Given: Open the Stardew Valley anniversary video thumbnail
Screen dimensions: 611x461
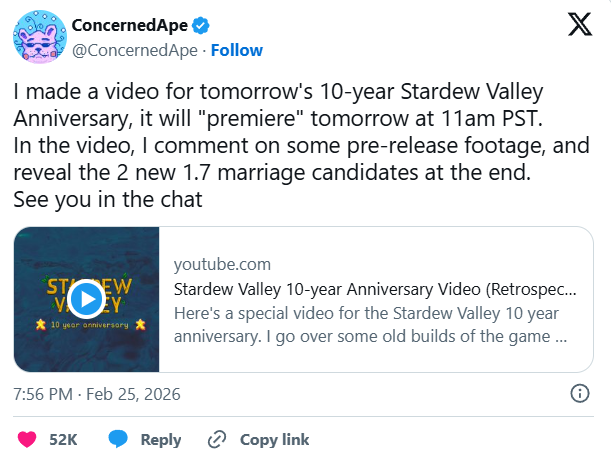Looking at the screenshot, I should point(88,298).
